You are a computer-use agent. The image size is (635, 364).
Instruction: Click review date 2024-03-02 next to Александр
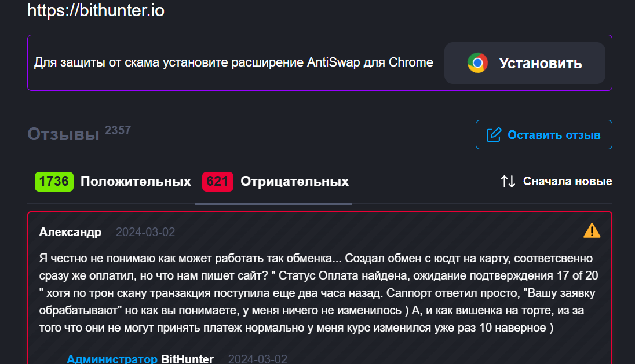click(145, 232)
